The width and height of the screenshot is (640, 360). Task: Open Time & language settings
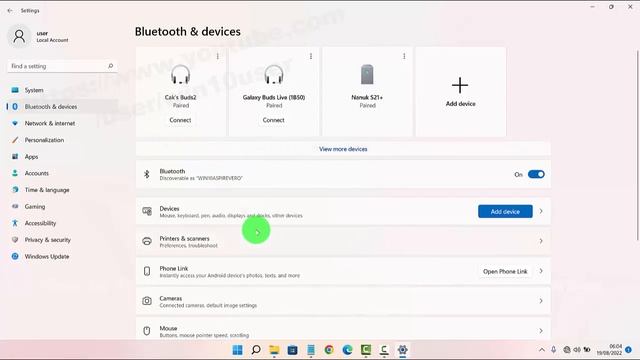click(x=62, y=190)
